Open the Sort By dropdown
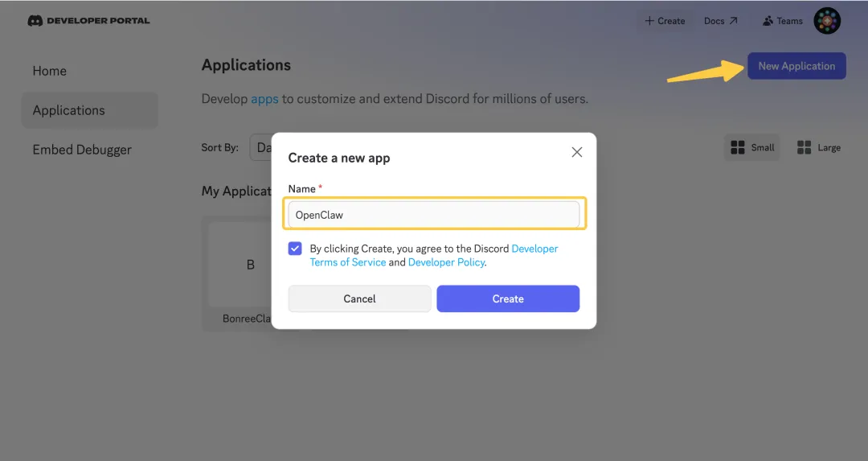This screenshot has width=868, height=461. [260, 147]
